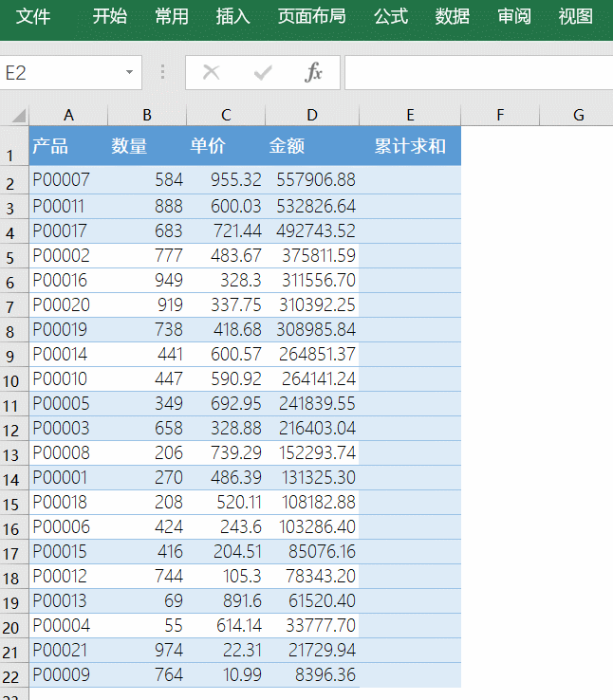Click inside the formula bar input
Viewport: 613px width, 700px height.
point(478,72)
